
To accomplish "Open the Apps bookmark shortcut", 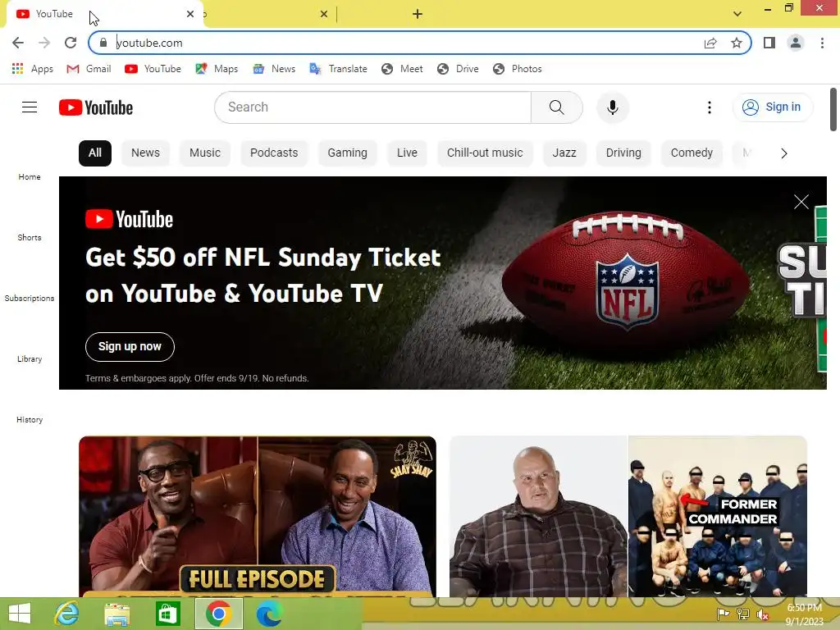I will 32,69.
